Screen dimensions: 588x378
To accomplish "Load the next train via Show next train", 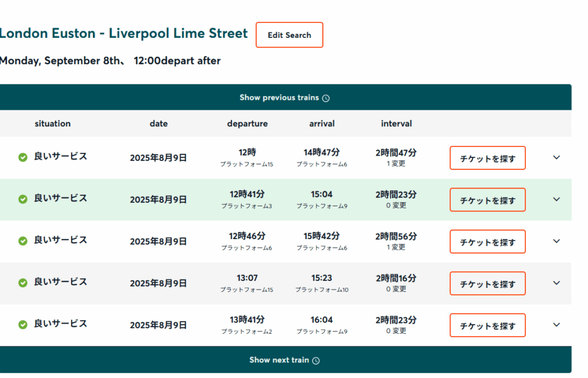I will 285,360.
